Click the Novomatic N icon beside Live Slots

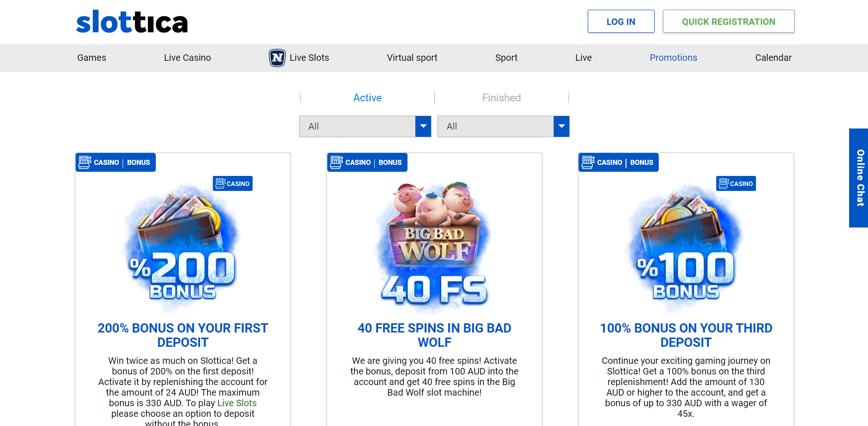(277, 58)
